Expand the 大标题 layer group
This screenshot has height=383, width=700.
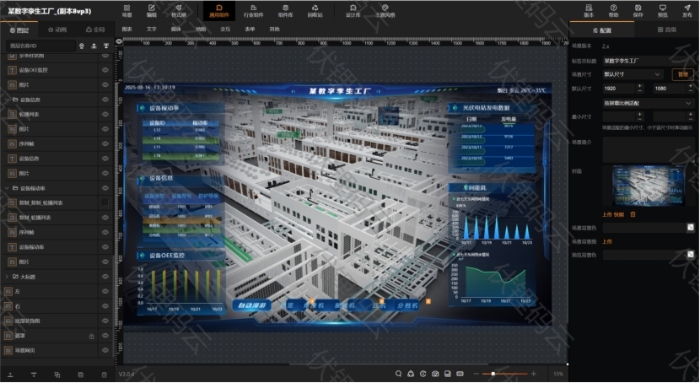[7, 277]
